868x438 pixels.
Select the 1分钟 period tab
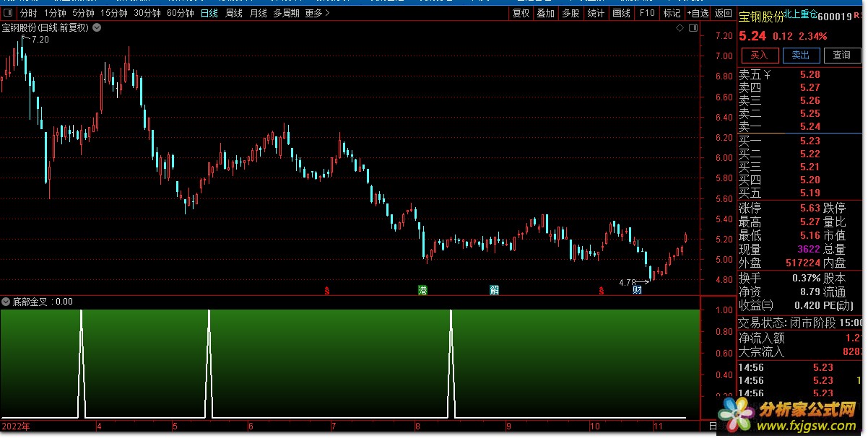[55, 13]
